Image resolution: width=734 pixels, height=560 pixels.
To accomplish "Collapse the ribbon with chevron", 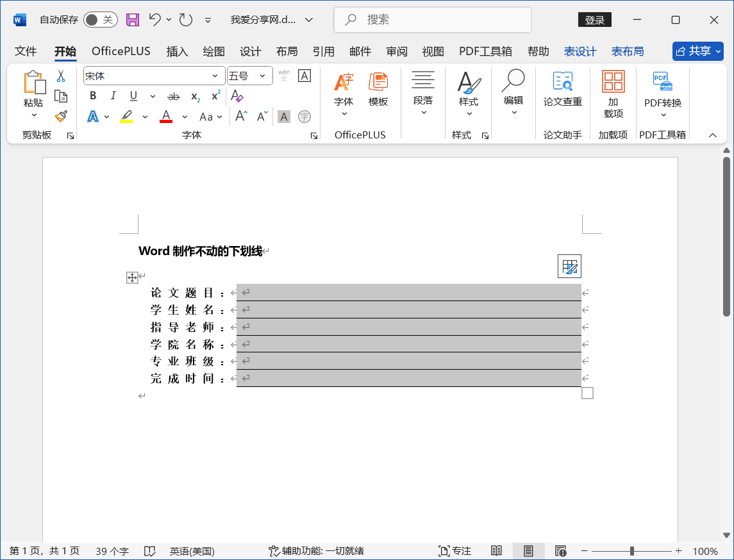I will tap(712, 135).
